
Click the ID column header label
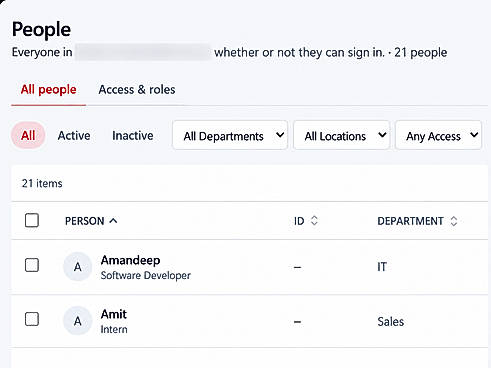point(299,221)
